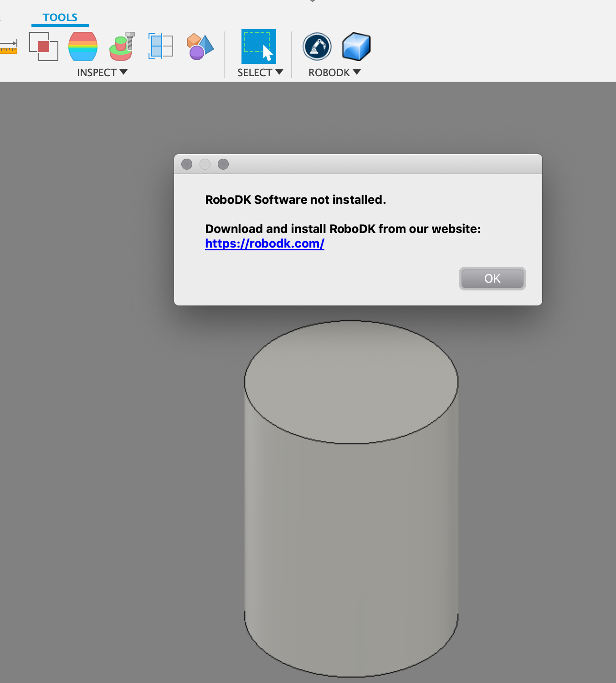The image size is (616, 683).
Task: Click the RoboDK robot arm icon
Action: pos(317,47)
